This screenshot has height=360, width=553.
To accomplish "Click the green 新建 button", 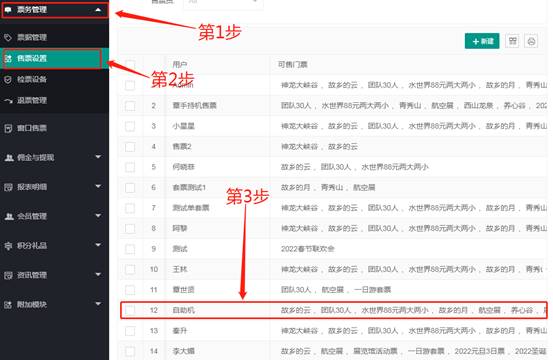I will 482,41.
